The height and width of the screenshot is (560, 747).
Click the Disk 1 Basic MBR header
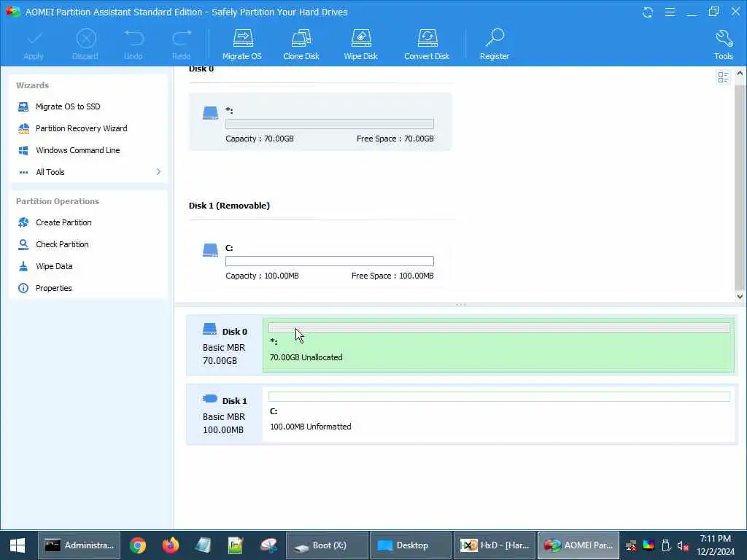[225, 414]
